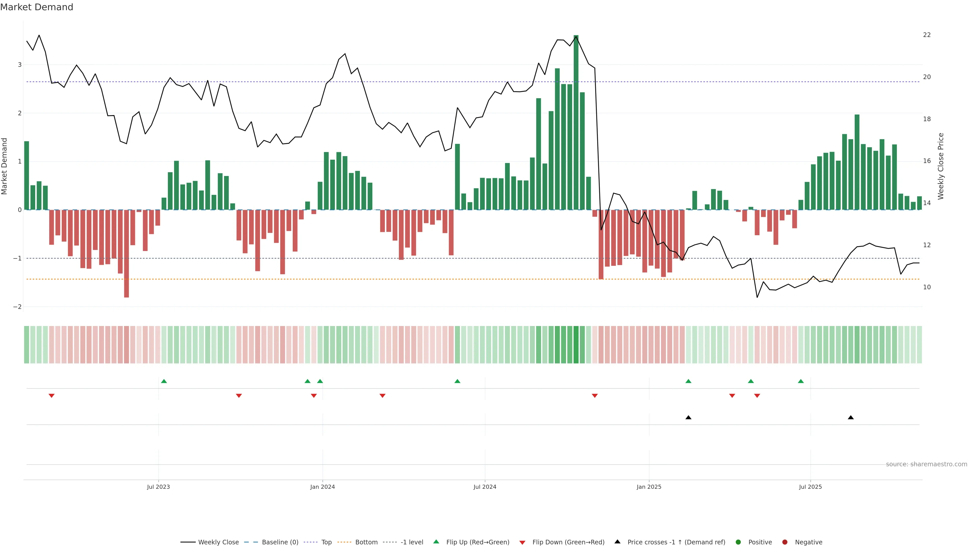Click the green Flip Up legend triangle
The width and height of the screenshot is (980, 551).
point(436,542)
